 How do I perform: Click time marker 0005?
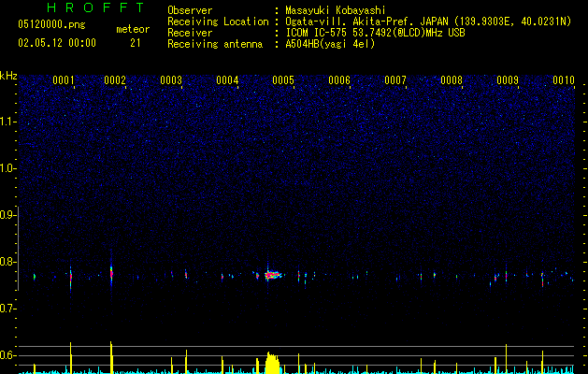(283, 80)
